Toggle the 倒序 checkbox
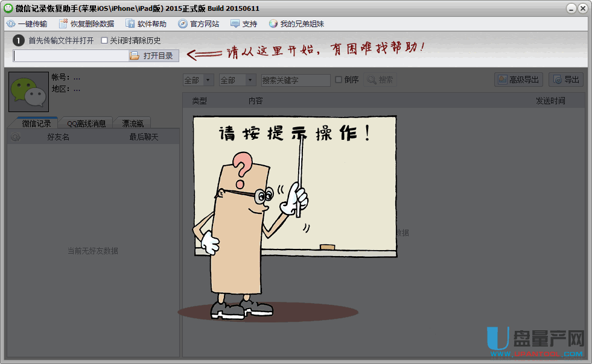 tap(339, 80)
